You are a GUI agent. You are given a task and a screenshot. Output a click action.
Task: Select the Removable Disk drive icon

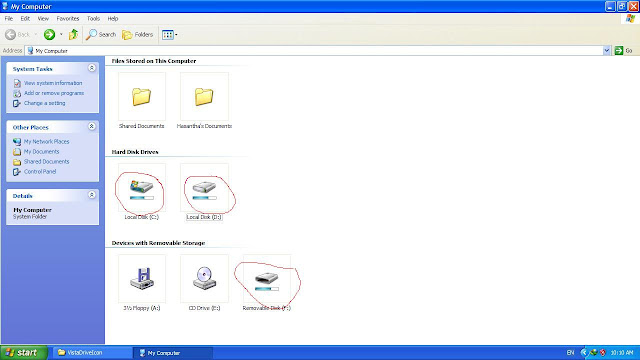click(267, 278)
